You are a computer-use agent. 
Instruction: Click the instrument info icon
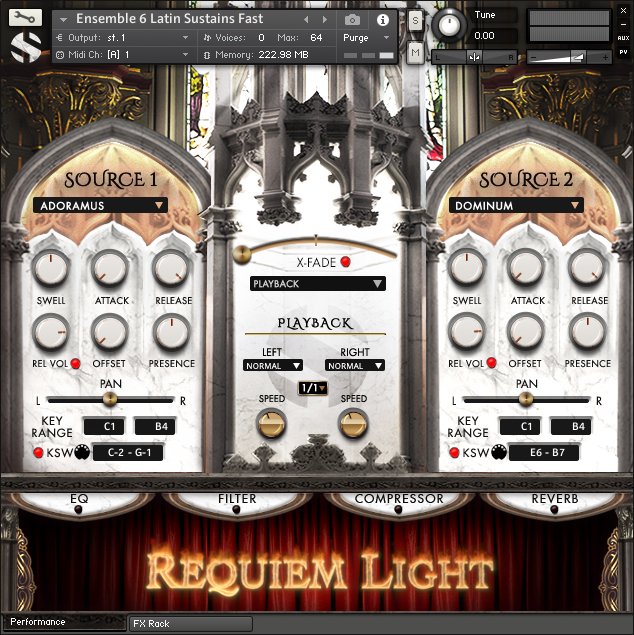click(x=382, y=19)
